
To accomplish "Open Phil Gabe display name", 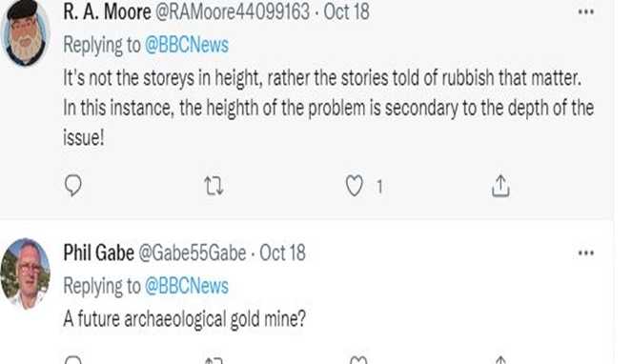I will tap(99, 253).
